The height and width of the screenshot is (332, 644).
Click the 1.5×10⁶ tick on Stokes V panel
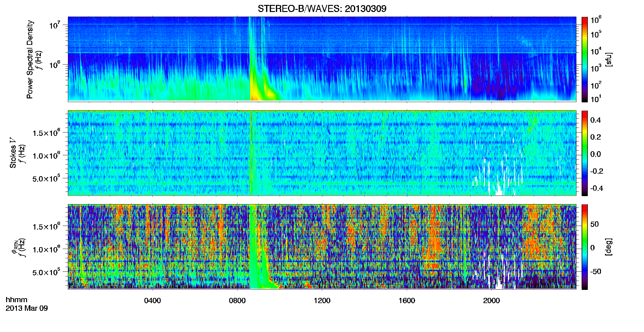pyautogui.click(x=46, y=133)
